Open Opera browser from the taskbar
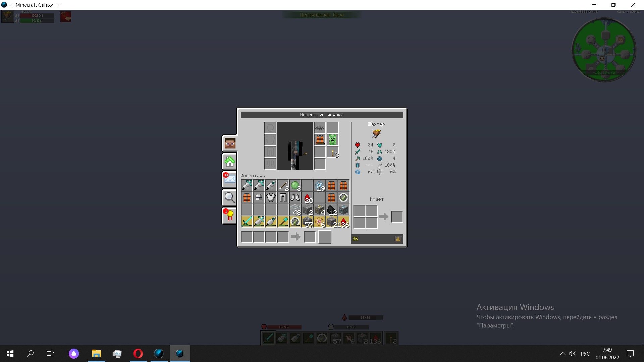644x362 pixels. tap(138, 354)
